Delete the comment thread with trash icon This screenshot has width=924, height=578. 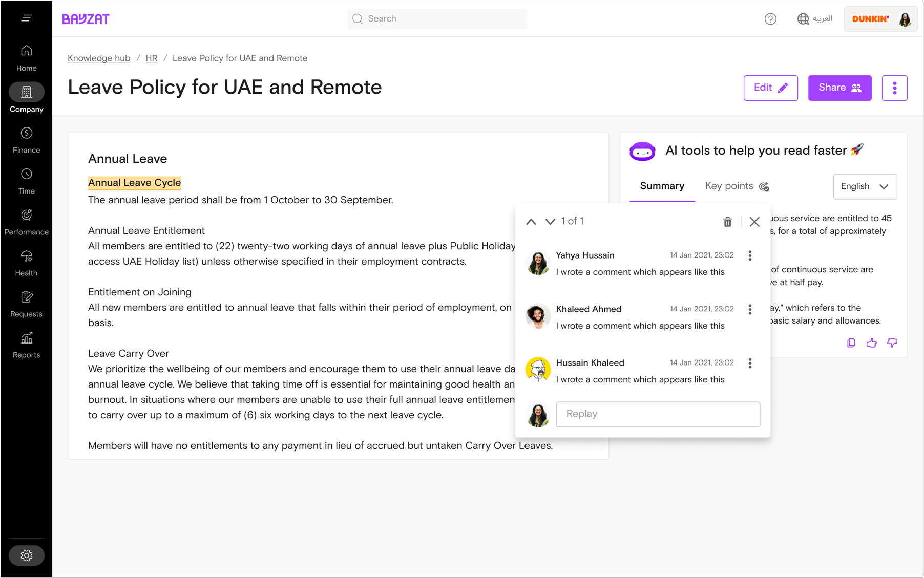tap(727, 222)
